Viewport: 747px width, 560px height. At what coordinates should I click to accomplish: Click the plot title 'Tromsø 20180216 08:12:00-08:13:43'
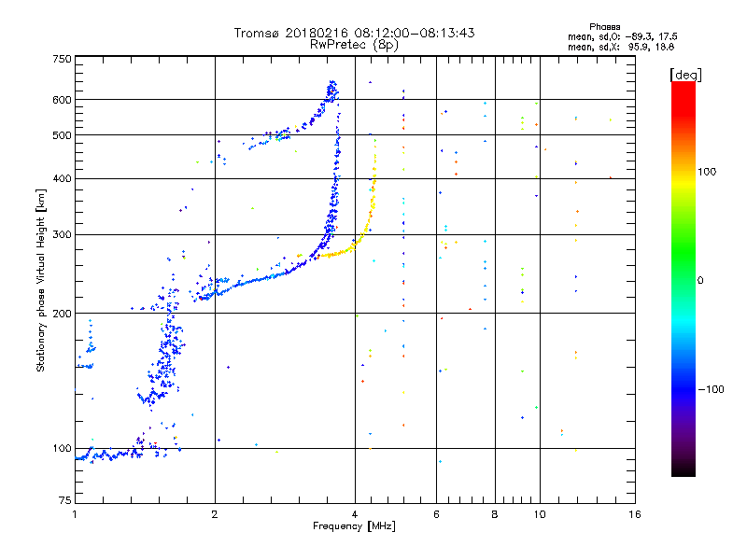354,33
